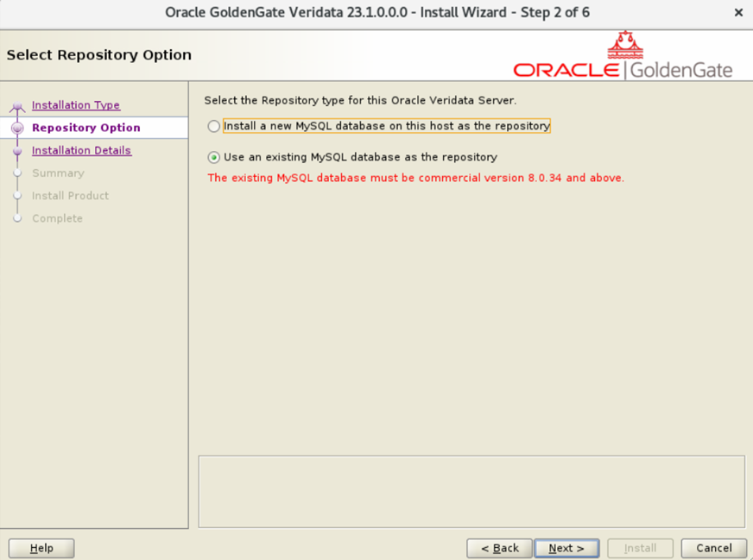Image resolution: width=753 pixels, height=560 pixels.
Task: Open the Help dialog
Action: (x=41, y=548)
